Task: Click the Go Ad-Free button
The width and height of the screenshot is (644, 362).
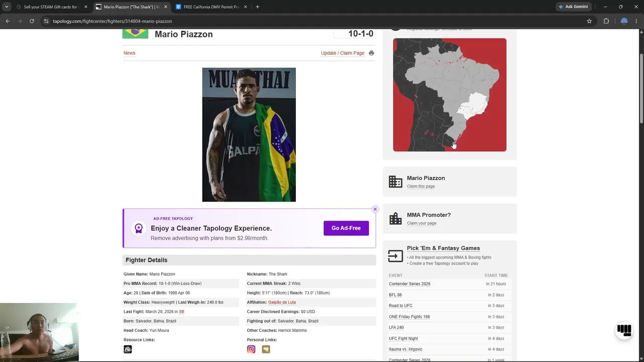Action: click(346, 228)
